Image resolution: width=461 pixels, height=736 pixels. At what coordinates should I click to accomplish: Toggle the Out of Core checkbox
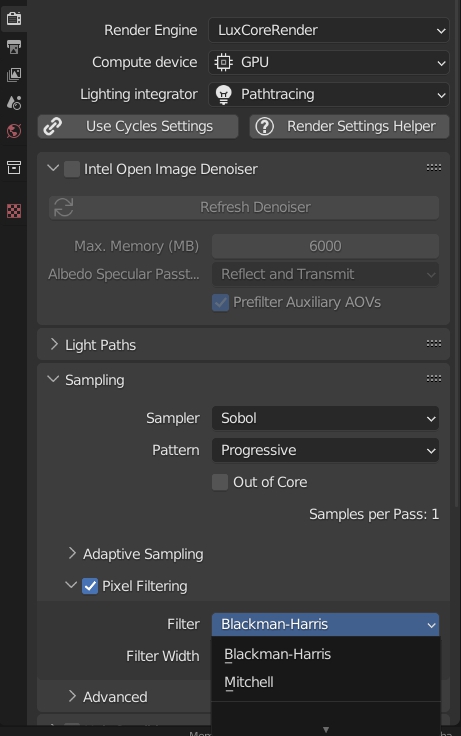click(220, 482)
